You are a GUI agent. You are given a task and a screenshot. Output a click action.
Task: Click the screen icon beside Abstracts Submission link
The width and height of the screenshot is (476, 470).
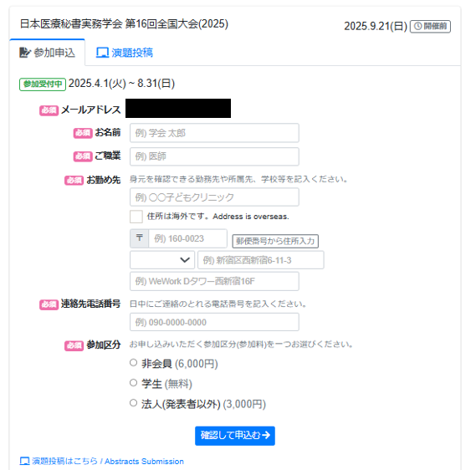pyautogui.click(x=24, y=461)
